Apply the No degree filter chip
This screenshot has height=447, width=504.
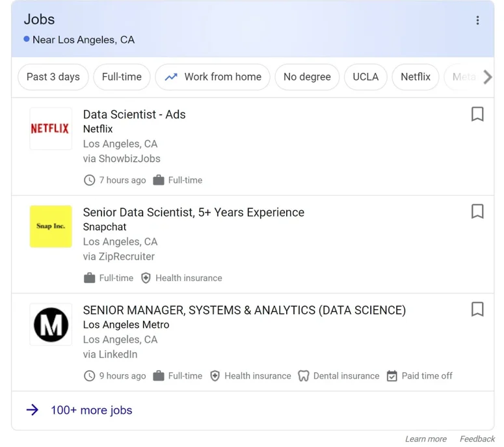point(307,77)
